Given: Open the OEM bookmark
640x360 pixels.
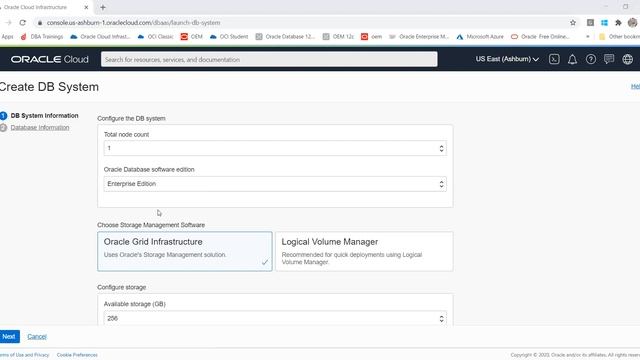Looking at the screenshot, I should (x=191, y=37).
